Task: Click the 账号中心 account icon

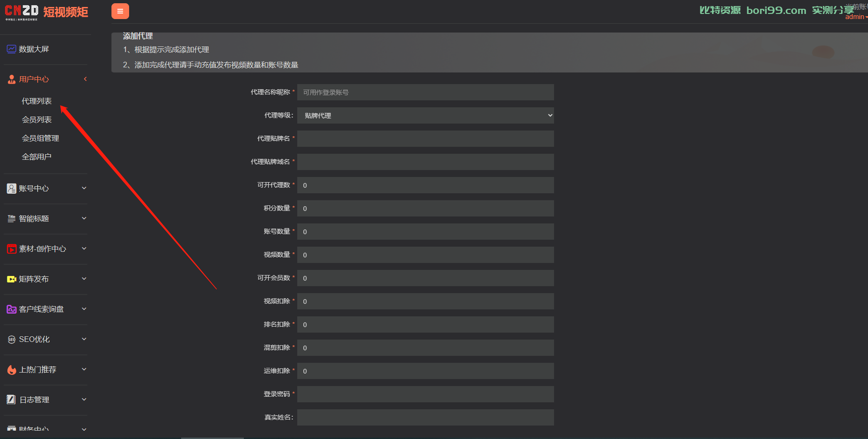Action: 12,189
